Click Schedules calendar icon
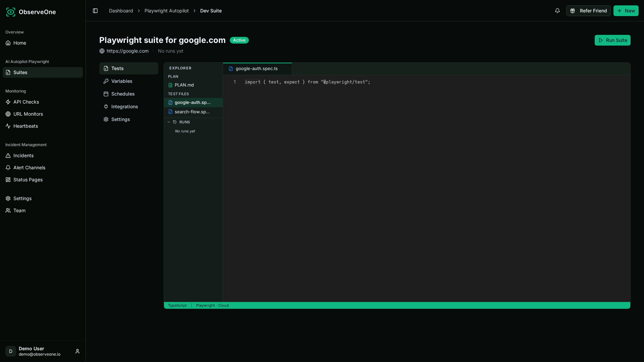The width and height of the screenshot is (644, 362). (106, 94)
